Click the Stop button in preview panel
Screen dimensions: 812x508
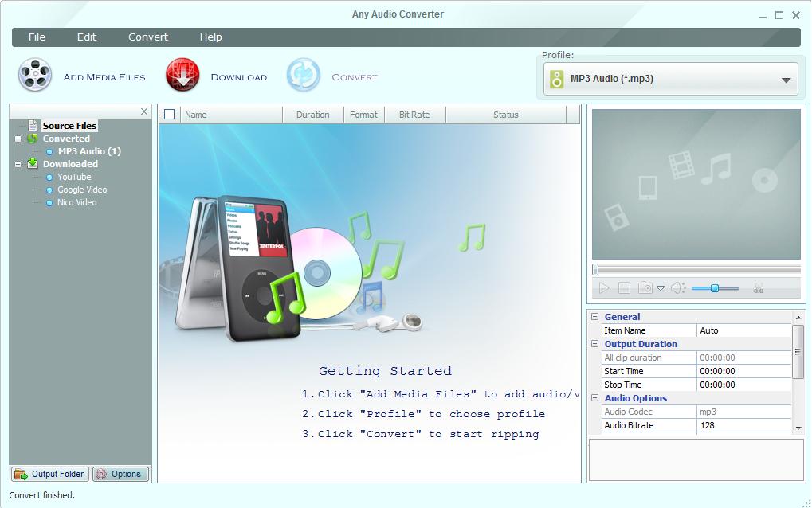pyautogui.click(x=625, y=288)
